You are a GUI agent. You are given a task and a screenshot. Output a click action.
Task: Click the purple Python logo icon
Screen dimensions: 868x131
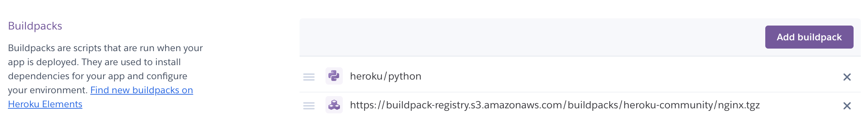[334, 76]
